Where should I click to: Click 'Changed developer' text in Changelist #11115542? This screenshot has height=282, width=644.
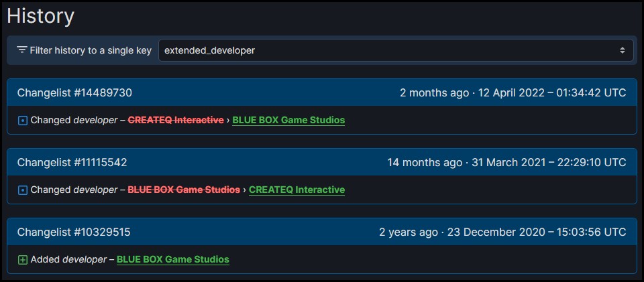click(x=74, y=190)
